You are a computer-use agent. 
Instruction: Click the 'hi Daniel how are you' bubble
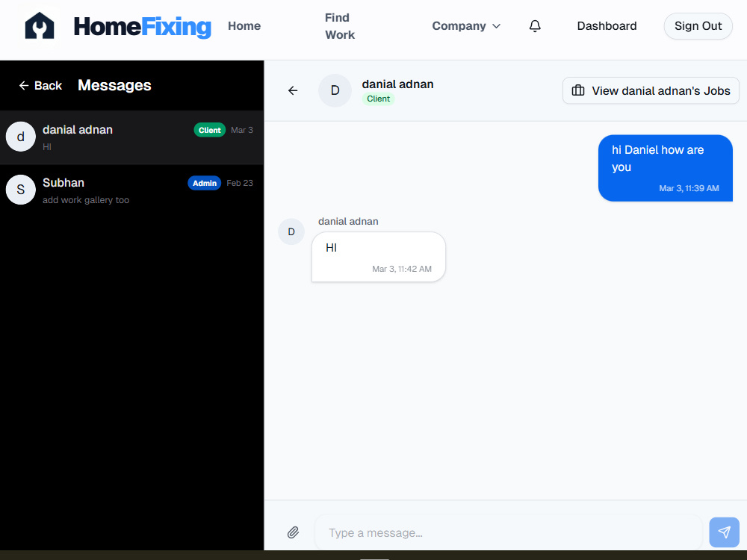(665, 168)
